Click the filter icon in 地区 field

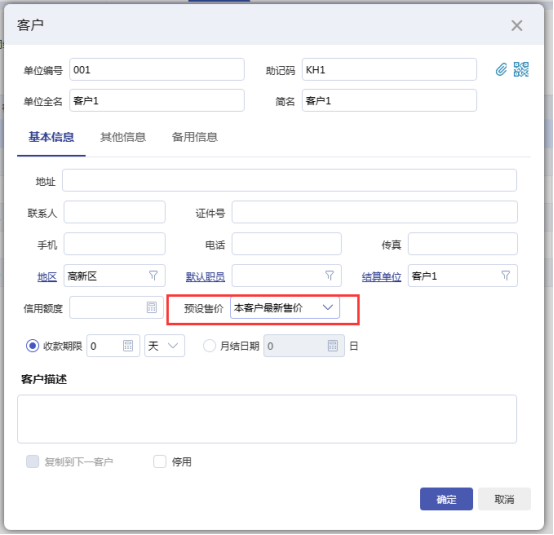[x=153, y=276]
